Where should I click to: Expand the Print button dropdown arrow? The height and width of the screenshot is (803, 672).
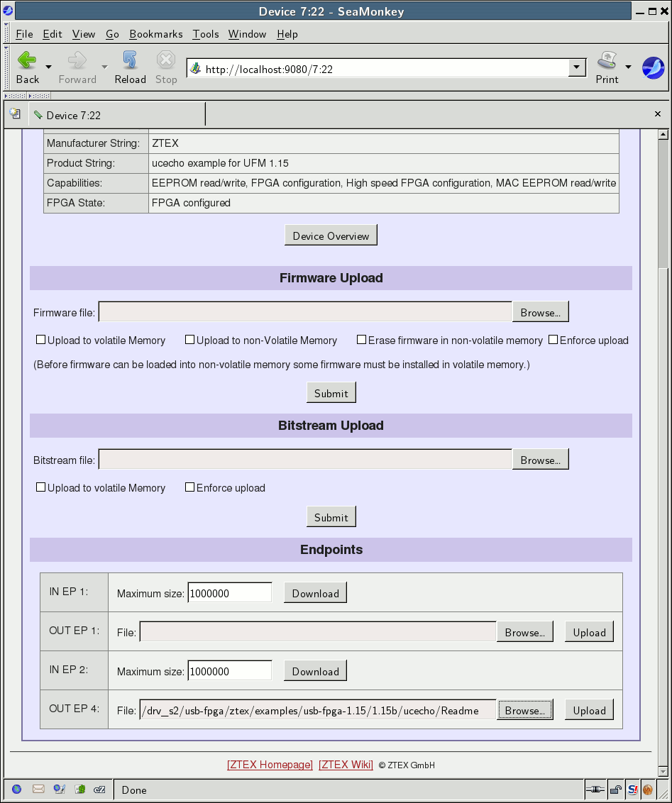pos(628,67)
